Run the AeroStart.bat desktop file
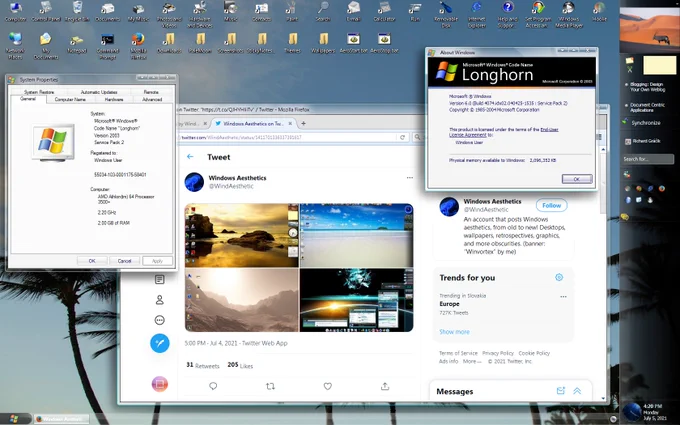The height and width of the screenshot is (425, 680). (x=353, y=43)
